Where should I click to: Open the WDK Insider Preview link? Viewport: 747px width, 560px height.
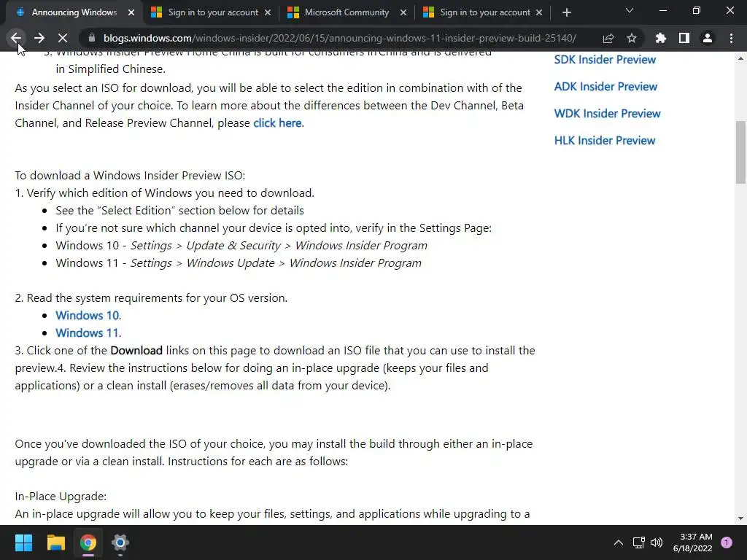608,114
